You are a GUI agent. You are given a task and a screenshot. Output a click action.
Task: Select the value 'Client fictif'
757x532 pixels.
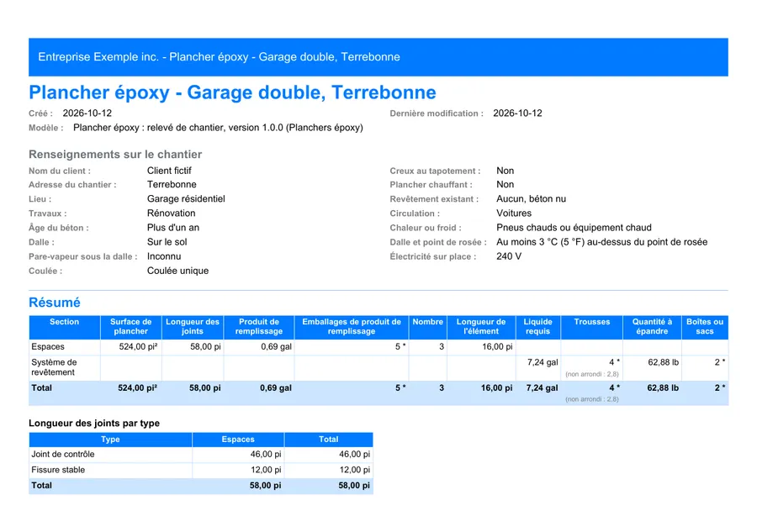coord(169,171)
